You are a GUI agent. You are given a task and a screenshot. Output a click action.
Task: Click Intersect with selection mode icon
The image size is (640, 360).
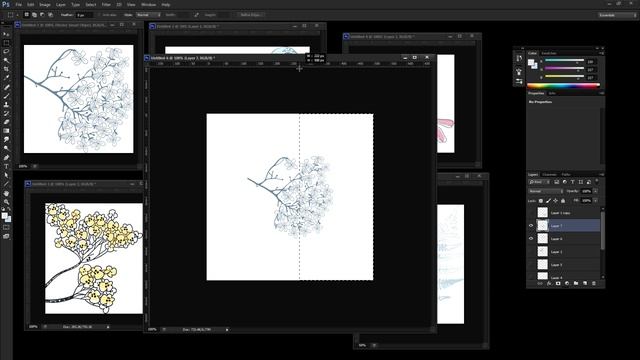51,15
